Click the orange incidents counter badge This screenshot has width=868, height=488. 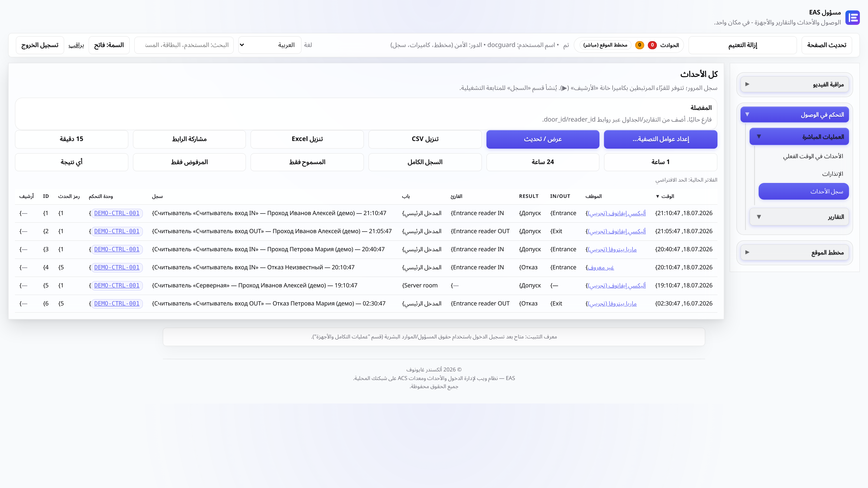pyautogui.click(x=639, y=45)
